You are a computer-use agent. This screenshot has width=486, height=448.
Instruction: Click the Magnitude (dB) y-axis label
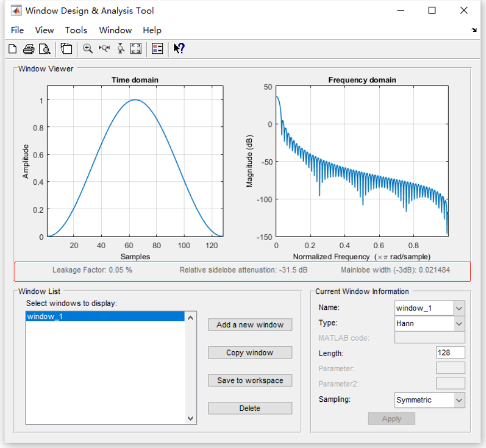pyautogui.click(x=249, y=161)
